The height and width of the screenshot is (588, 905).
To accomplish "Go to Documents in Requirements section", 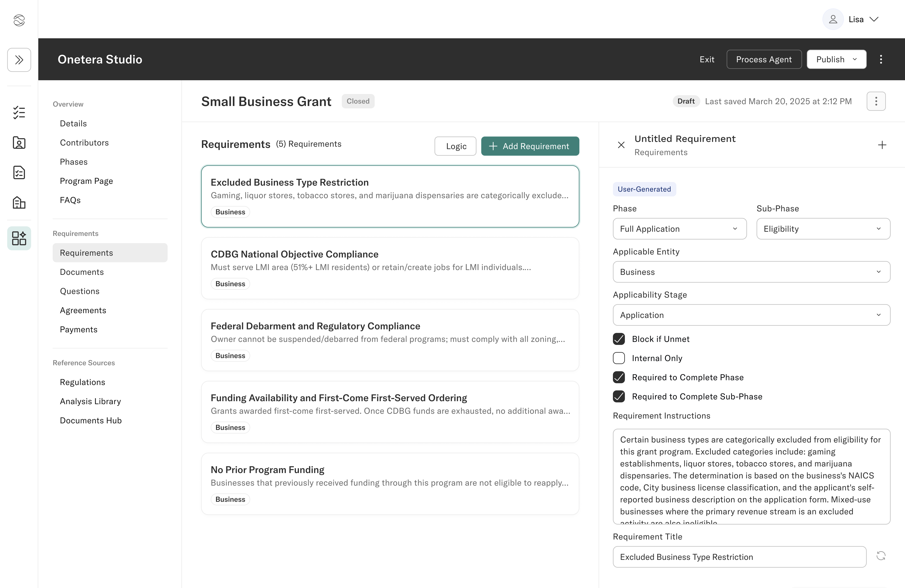I will (82, 272).
